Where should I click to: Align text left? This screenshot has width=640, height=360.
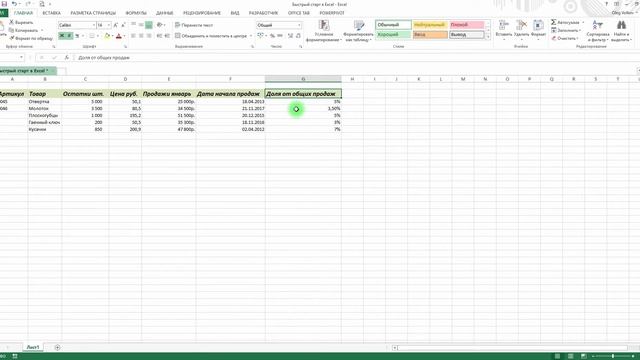click(x=133, y=36)
